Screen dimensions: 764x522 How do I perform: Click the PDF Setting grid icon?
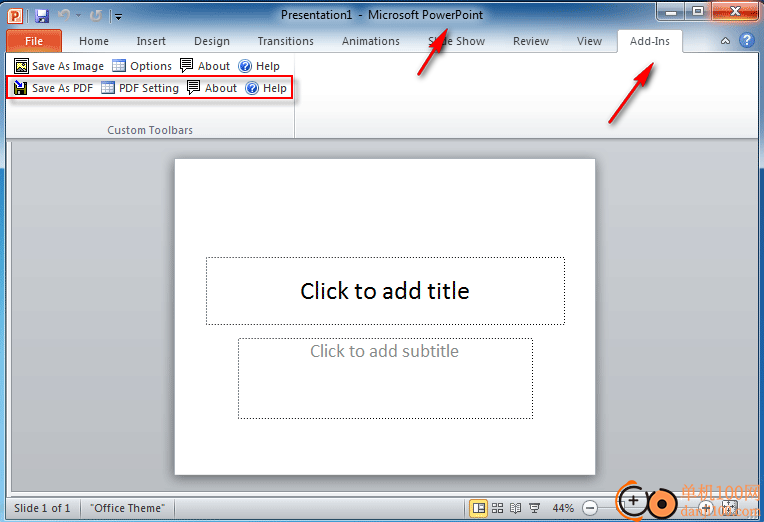coord(108,88)
